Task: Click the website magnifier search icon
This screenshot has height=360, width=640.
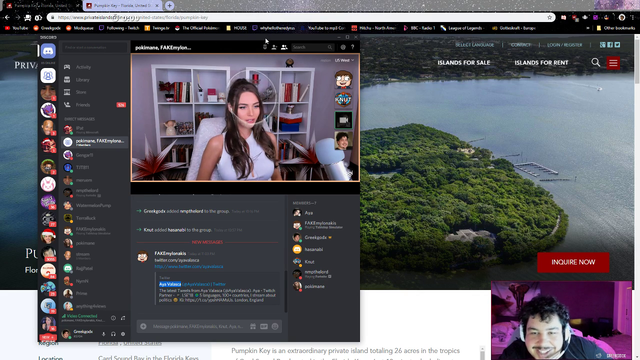Action: pyautogui.click(x=596, y=62)
